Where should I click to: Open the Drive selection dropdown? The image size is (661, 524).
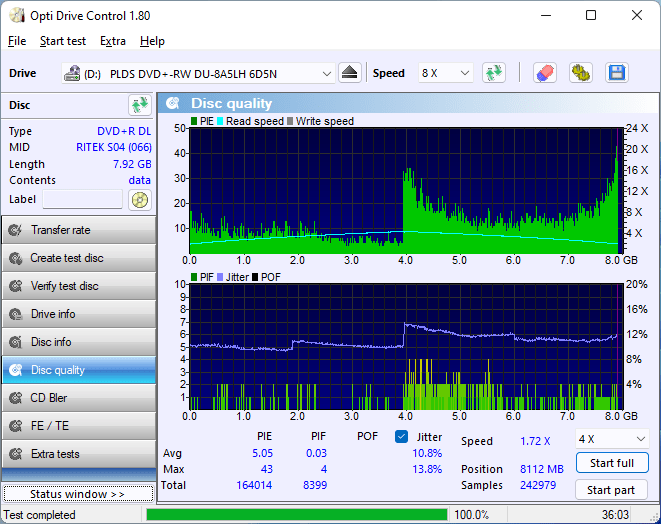(199, 74)
